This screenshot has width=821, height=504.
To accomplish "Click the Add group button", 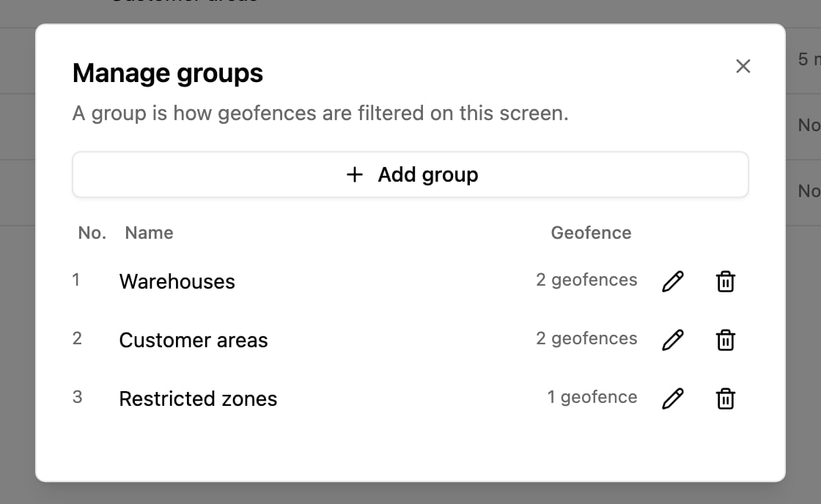I will pyautogui.click(x=410, y=175).
